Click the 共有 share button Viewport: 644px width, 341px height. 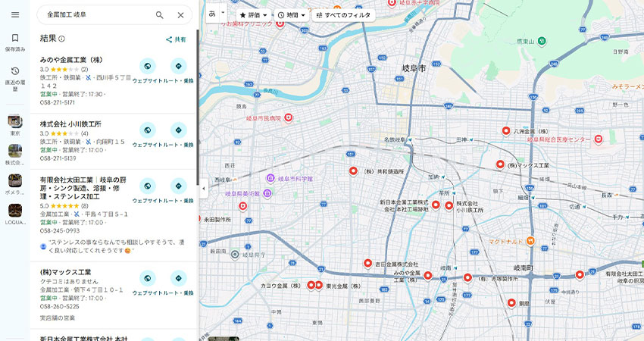click(x=176, y=39)
